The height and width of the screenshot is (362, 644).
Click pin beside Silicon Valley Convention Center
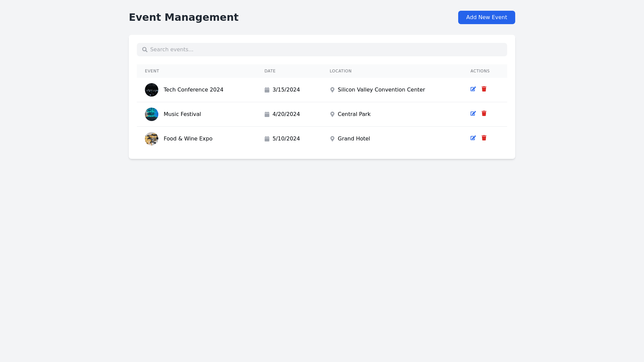[332, 90]
